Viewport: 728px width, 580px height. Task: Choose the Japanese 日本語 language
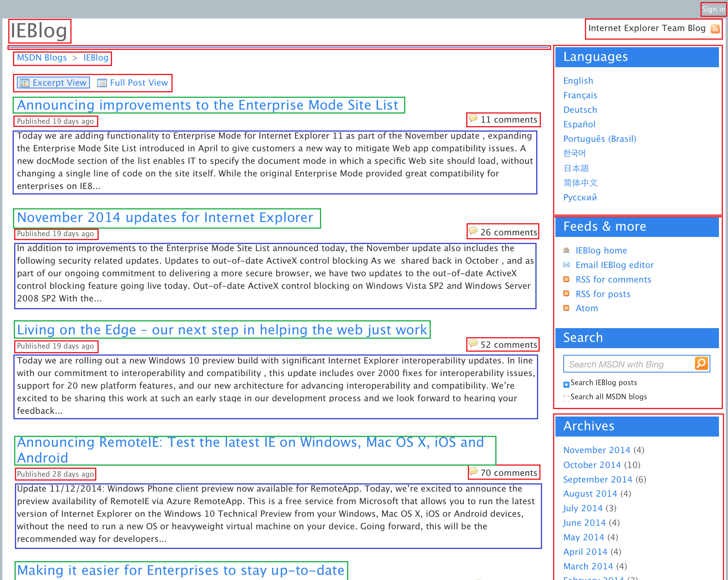click(576, 168)
